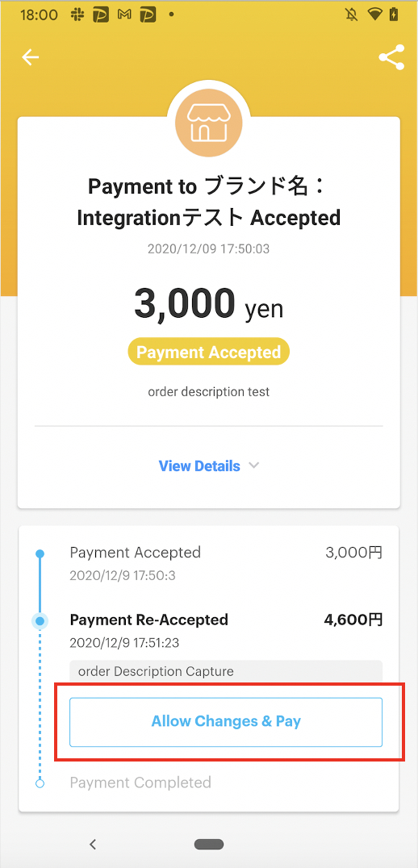
Task: Tap the Payment Accepted yellow status badge
Action: point(209,352)
